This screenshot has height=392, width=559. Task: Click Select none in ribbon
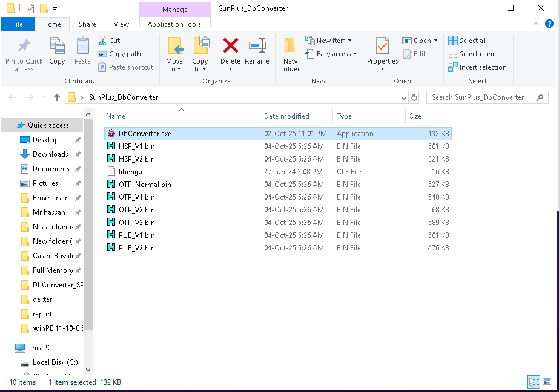pyautogui.click(x=472, y=54)
